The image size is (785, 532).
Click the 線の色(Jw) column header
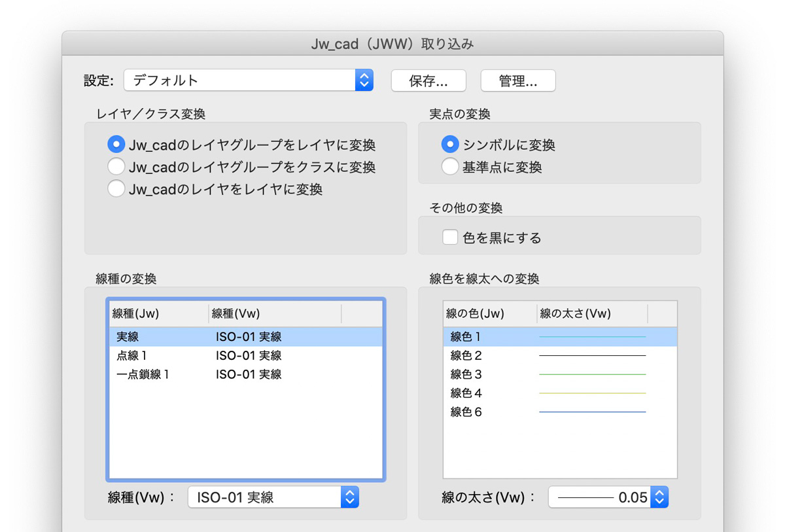491,314
